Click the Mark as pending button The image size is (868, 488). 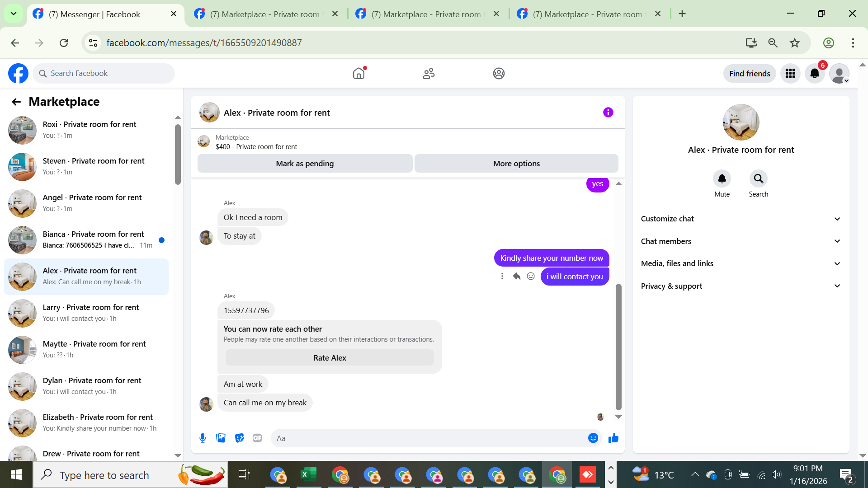[x=305, y=164]
